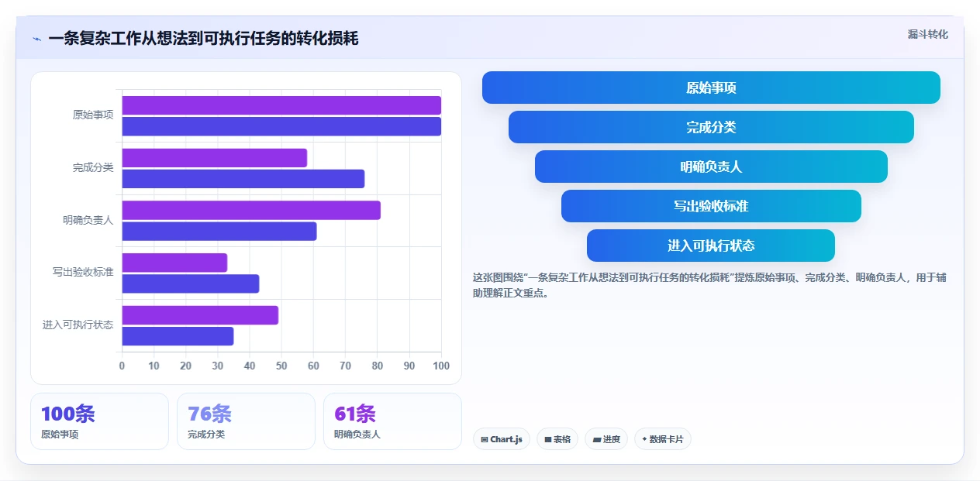980x481 pixels.
Task: Select the 进度 tag chip
Action: click(606, 439)
